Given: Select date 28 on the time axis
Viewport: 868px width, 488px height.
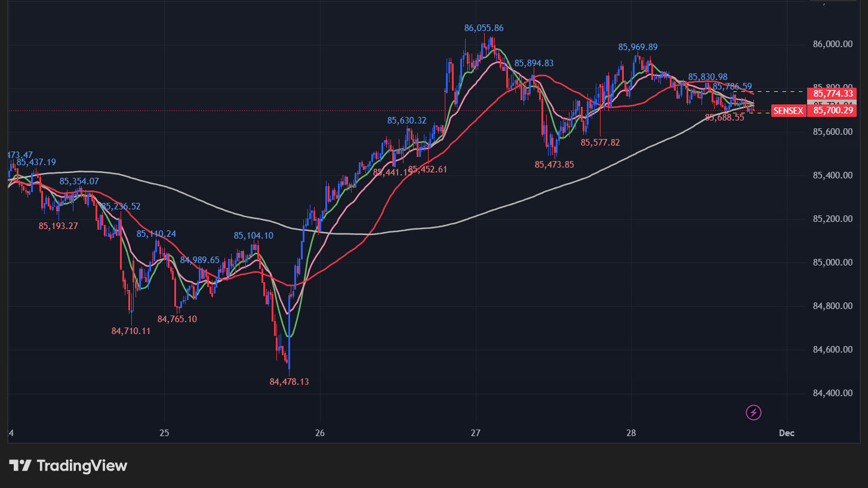Looking at the screenshot, I should (x=632, y=433).
